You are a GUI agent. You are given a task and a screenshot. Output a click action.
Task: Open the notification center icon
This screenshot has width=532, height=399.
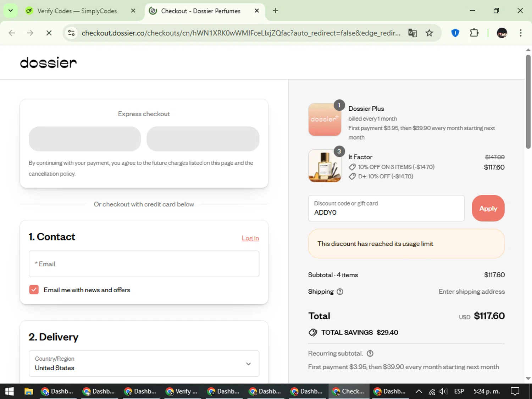(x=515, y=391)
